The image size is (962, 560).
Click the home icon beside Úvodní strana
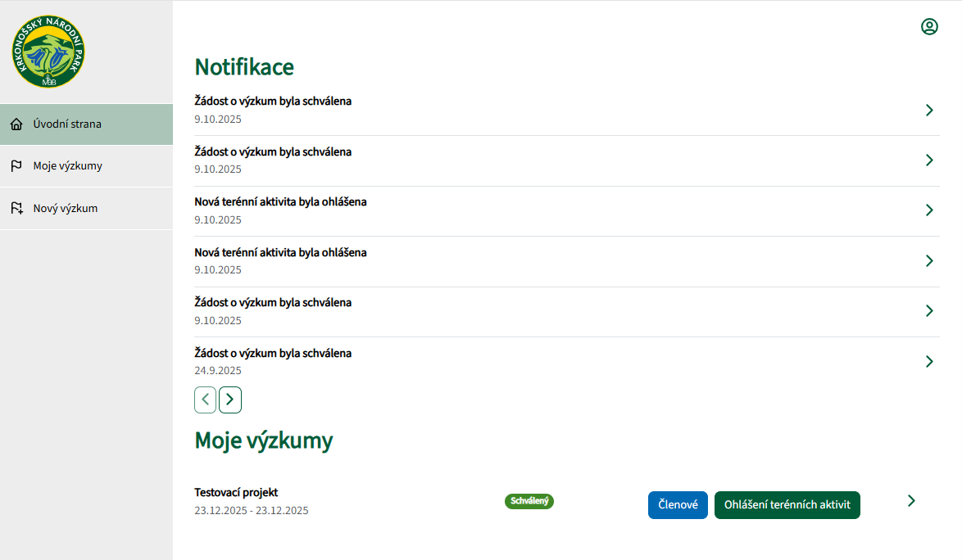[x=16, y=124]
